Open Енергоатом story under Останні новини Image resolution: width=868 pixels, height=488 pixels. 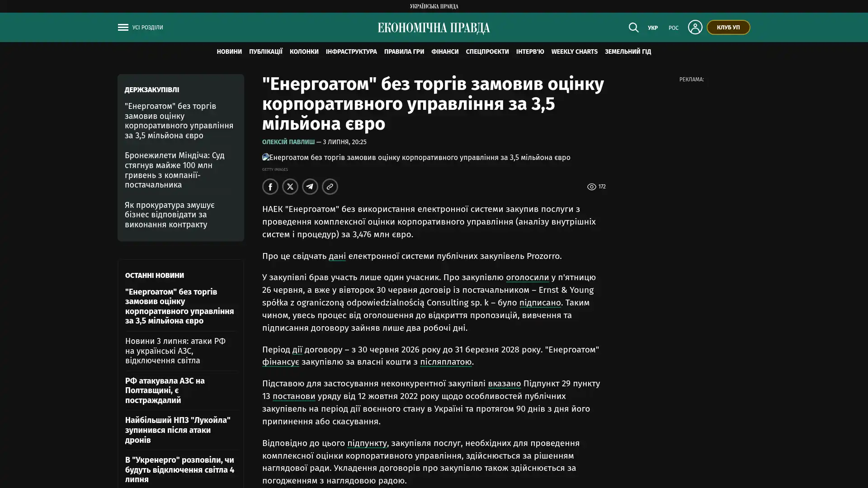pos(179,306)
